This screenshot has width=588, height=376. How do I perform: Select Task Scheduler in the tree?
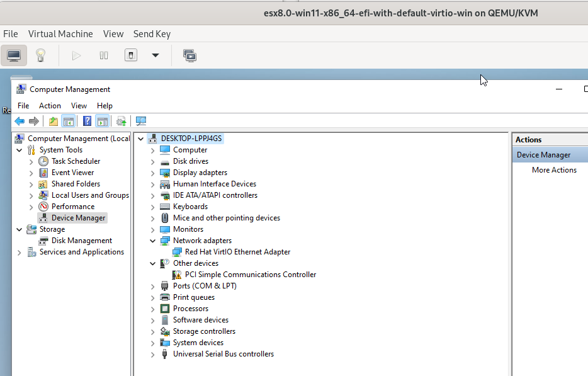coord(76,161)
